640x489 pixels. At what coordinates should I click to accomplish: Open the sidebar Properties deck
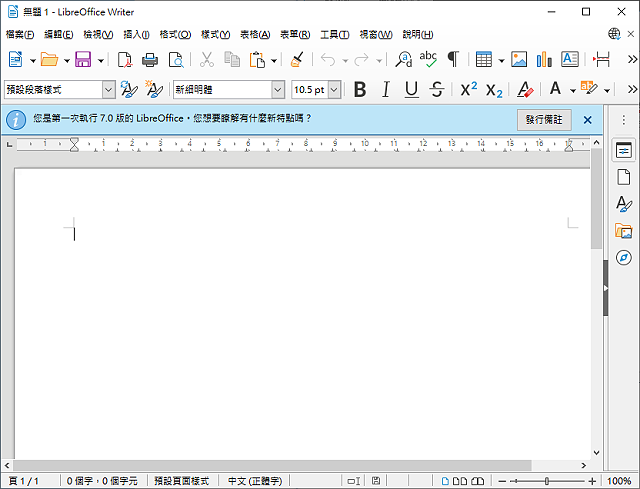pyautogui.click(x=624, y=150)
